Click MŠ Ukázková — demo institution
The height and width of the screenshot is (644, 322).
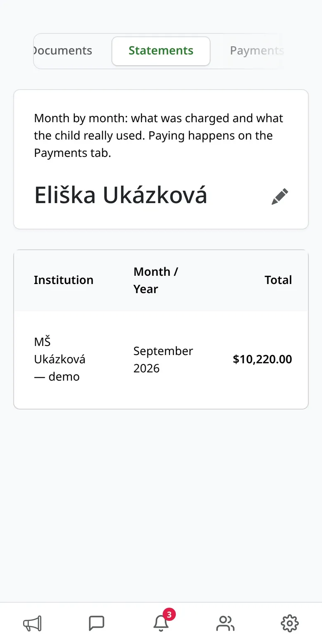(60, 359)
